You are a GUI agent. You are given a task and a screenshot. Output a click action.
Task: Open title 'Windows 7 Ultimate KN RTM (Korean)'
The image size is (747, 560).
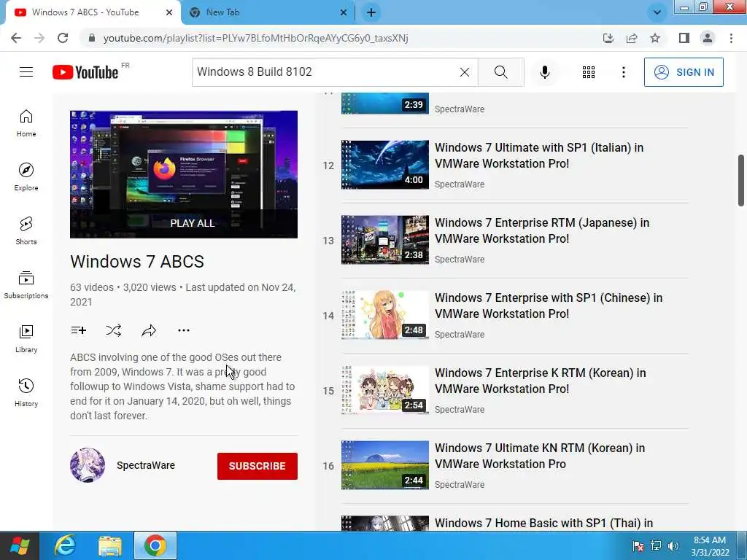pyautogui.click(x=540, y=456)
